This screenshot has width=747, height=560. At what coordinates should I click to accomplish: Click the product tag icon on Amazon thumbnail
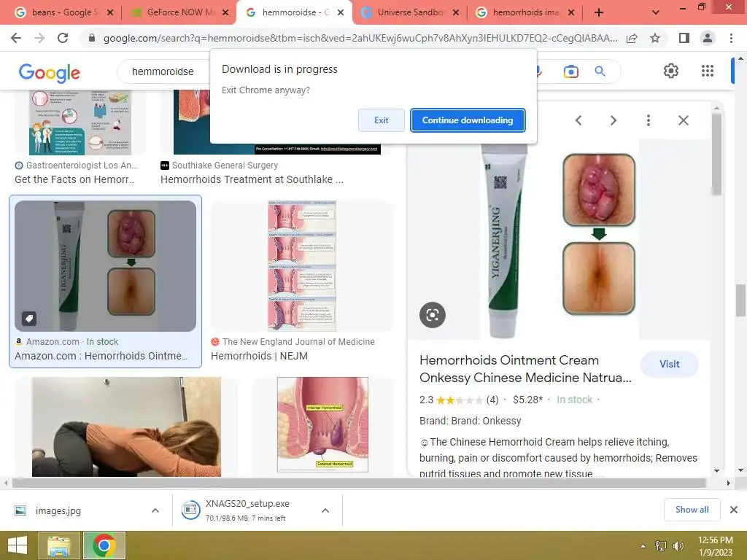pyautogui.click(x=29, y=318)
